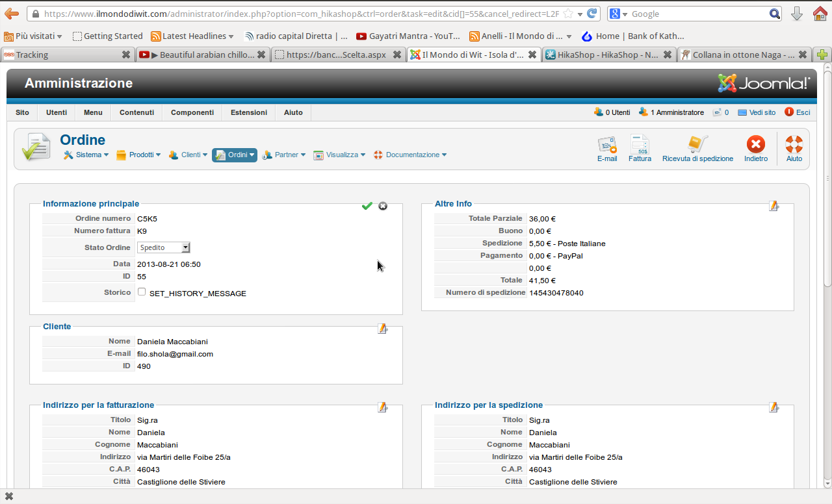Screen dimensions: 832x504
Task: Toggle the SET_HISTORY_MESSAGE checkbox
Action: click(142, 292)
